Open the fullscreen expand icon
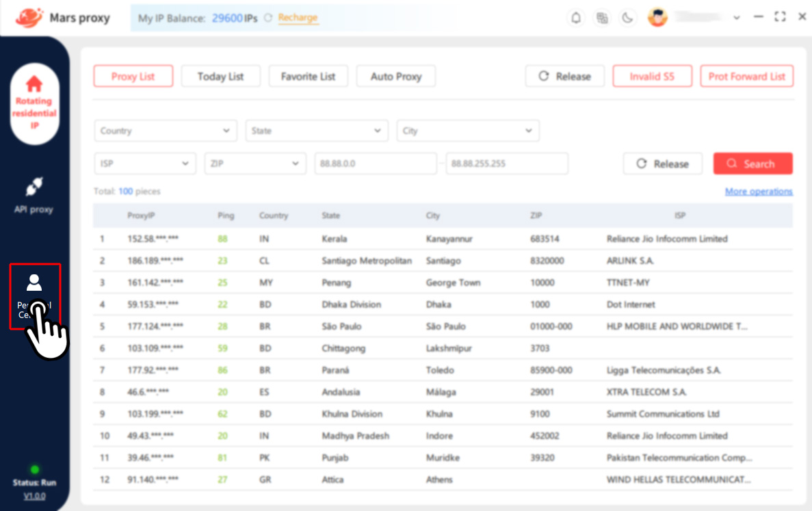Screen dimensions: 812x511 [780, 16]
